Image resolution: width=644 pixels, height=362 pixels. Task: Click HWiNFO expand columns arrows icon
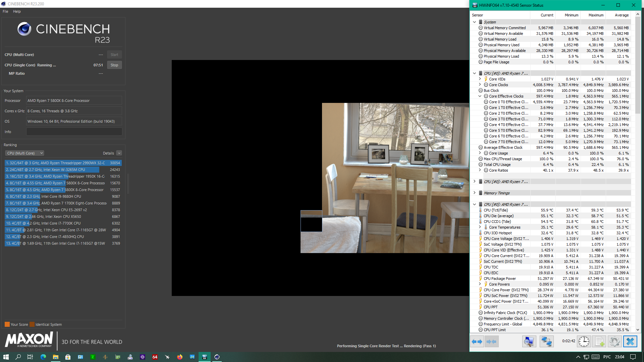pos(477,342)
